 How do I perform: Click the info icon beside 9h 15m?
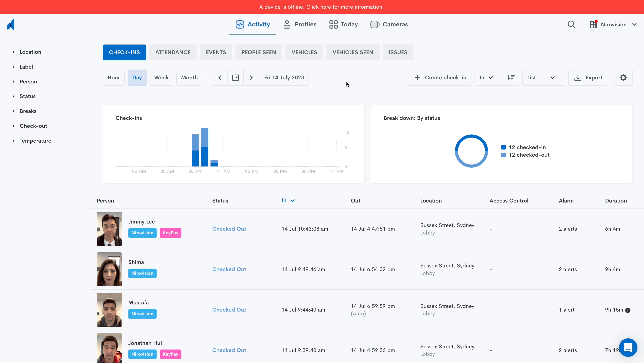628,310
